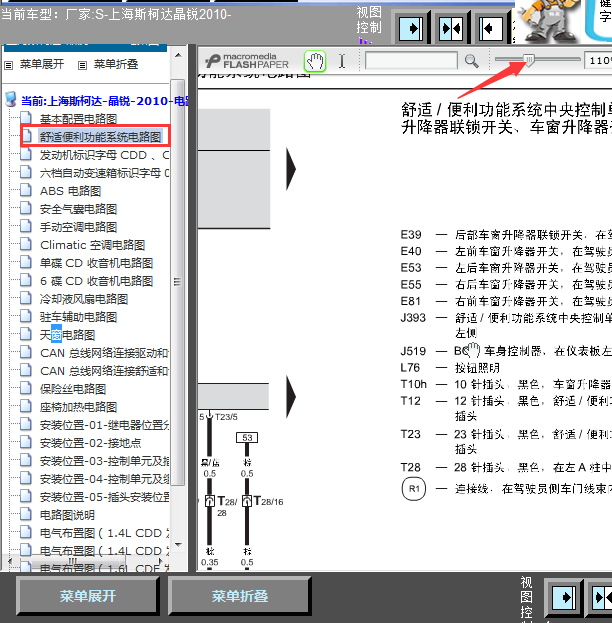Click the lower black page arrow in diagram
The image size is (612, 623).
(291, 397)
